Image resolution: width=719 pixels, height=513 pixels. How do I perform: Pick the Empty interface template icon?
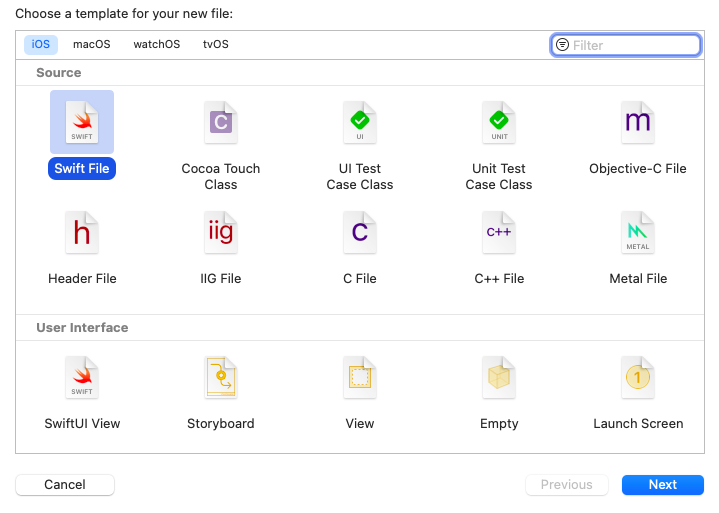tap(499, 377)
